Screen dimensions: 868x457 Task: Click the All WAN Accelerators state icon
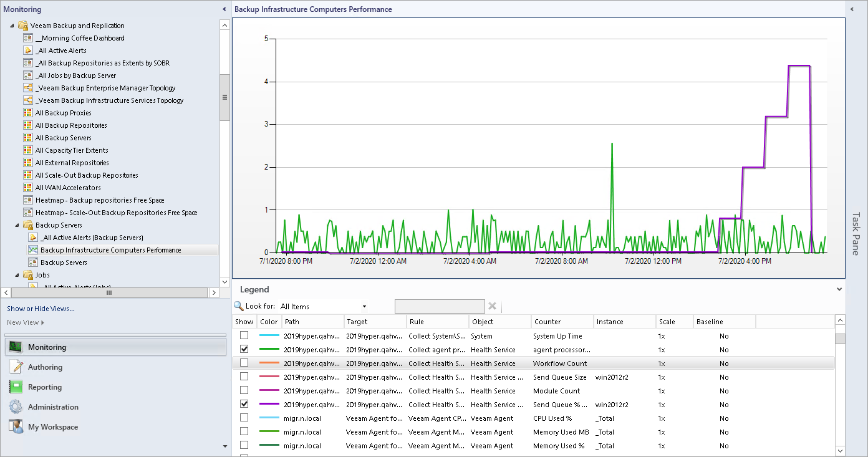(x=28, y=188)
